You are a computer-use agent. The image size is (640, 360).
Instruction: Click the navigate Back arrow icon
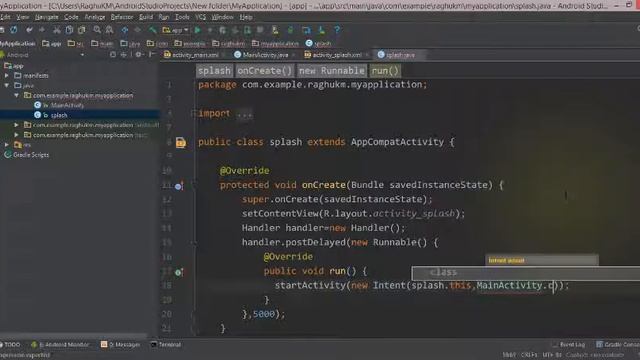124,30
